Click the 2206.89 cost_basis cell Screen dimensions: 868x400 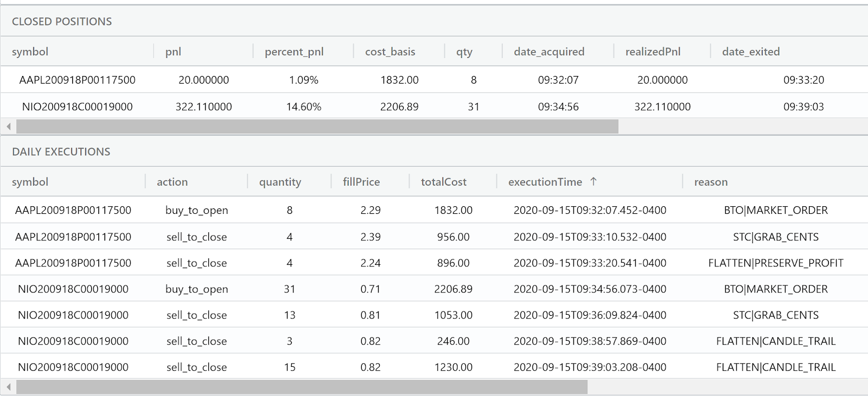click(x=399, y=106)
